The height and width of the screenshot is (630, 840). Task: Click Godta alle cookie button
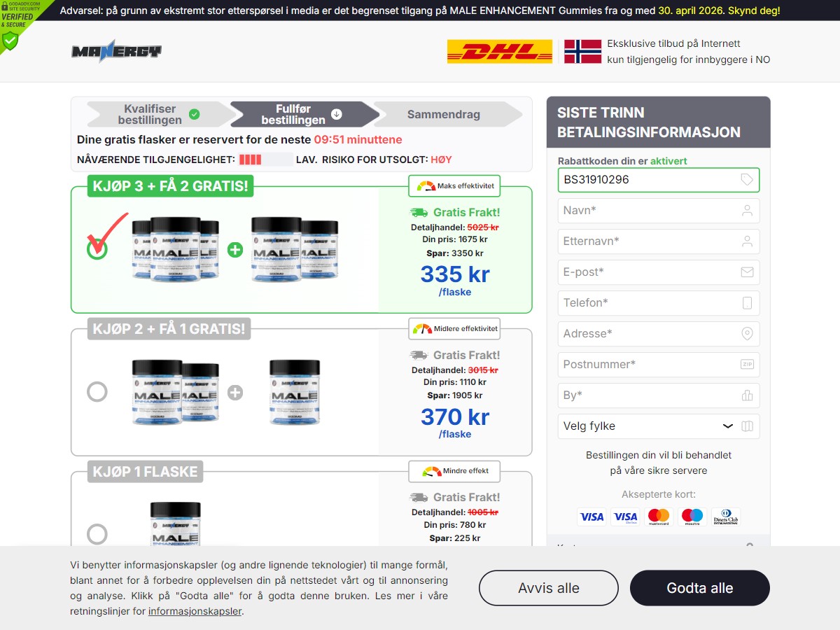700,588
